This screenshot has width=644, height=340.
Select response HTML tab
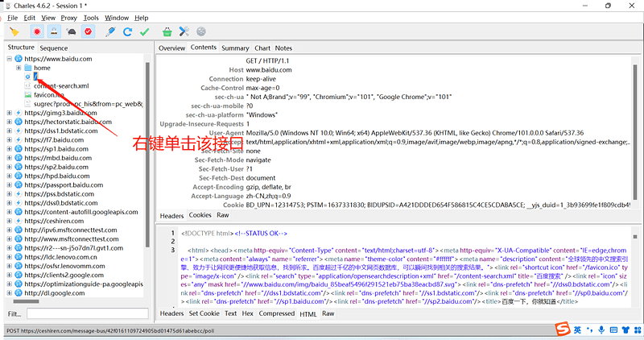(x=308, y=314)
